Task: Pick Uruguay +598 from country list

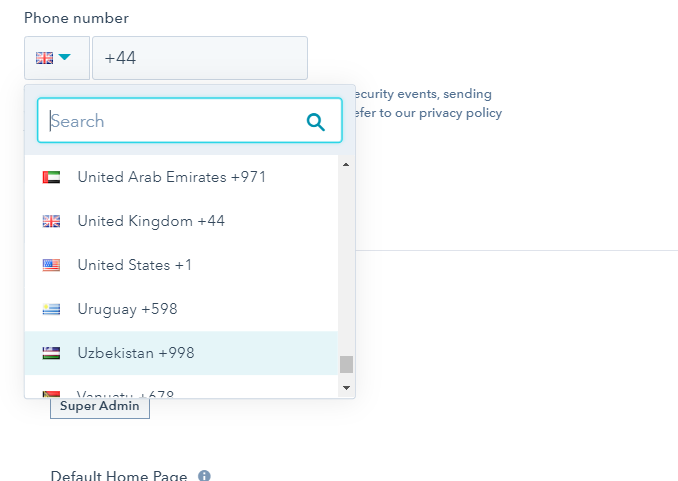Action: click(x=127, y=309)
